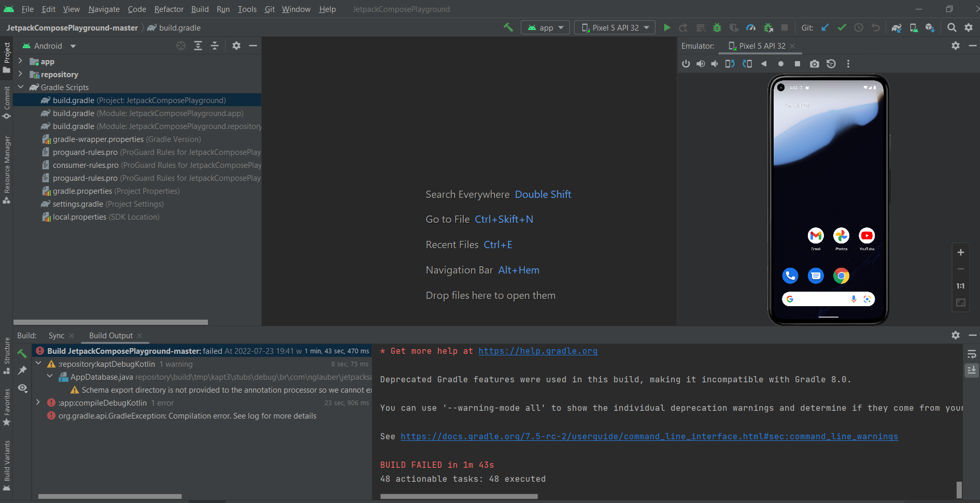
Task: Take an emulator screenshot with camera icon
Action: pos(814,64)
